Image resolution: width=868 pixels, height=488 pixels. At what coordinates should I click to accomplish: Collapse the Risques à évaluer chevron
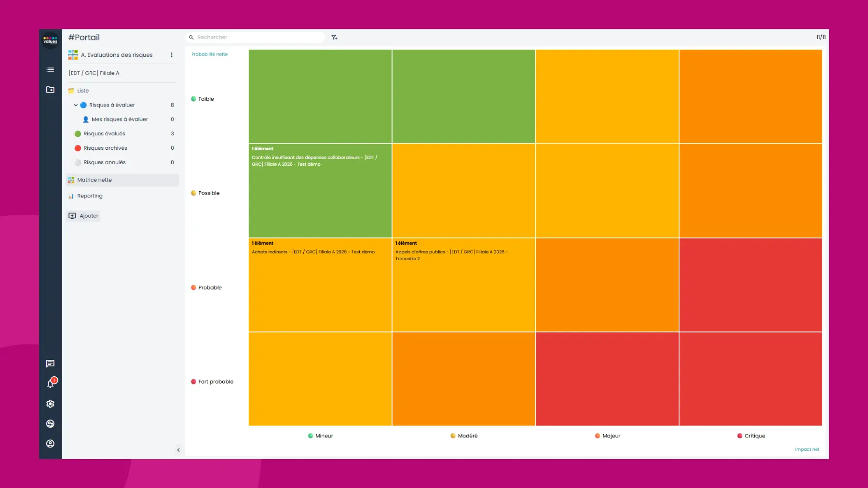pos(76,105)
